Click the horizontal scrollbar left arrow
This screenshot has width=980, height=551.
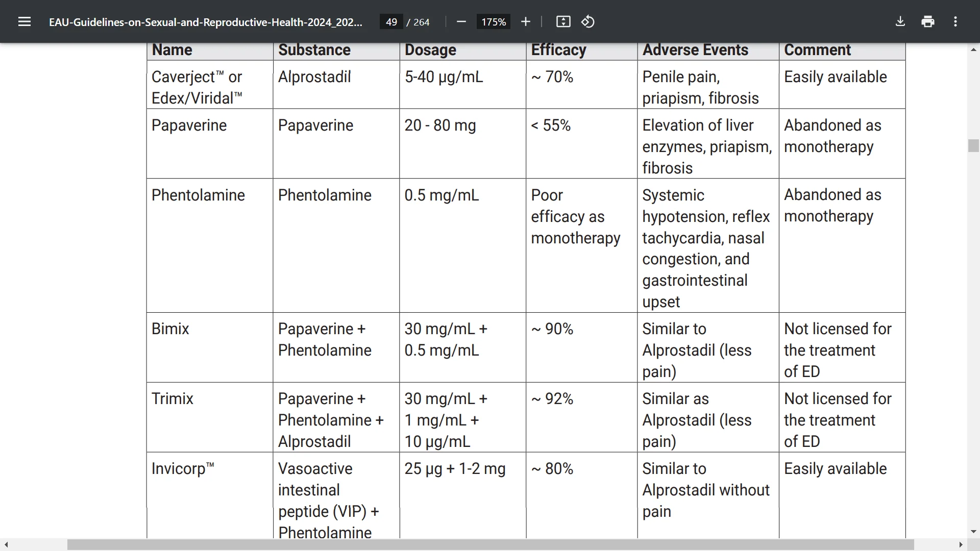[6, 545]
